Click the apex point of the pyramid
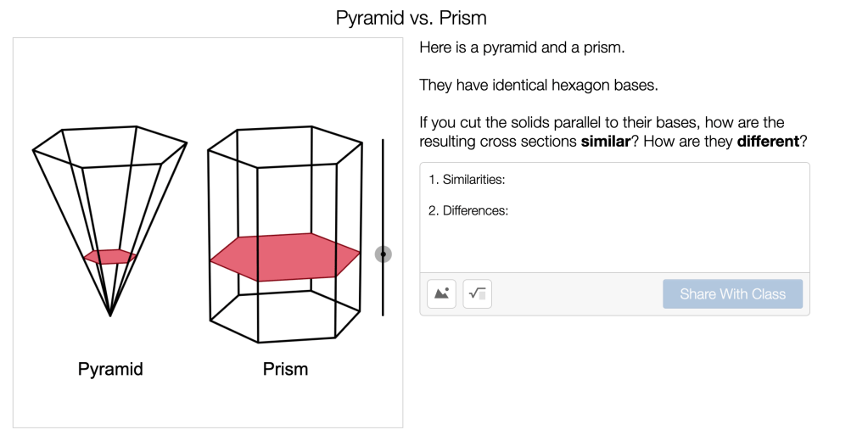Image resolution: width=868 pixels, height=441 pixels. pyautogui.click(x=110, y=315)
